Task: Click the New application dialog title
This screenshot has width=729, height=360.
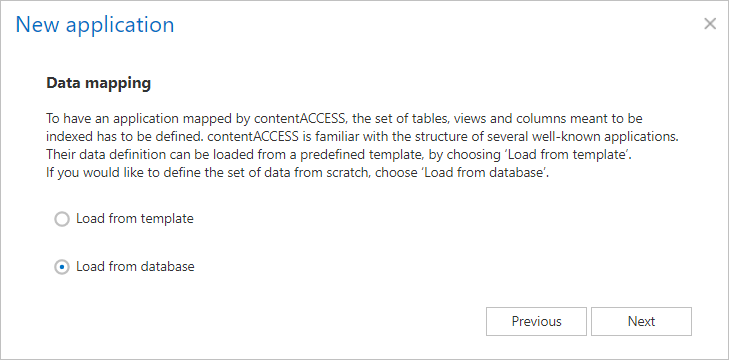Action: tap(95, 24)
